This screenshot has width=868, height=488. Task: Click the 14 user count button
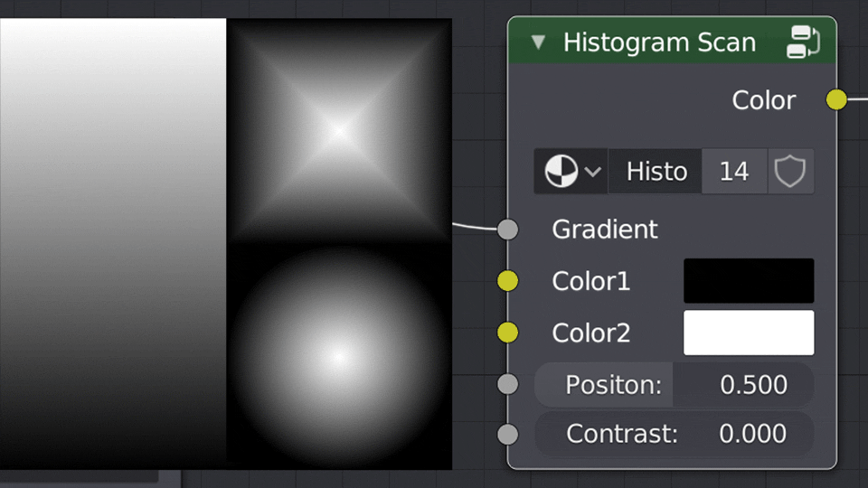point(734,172)
